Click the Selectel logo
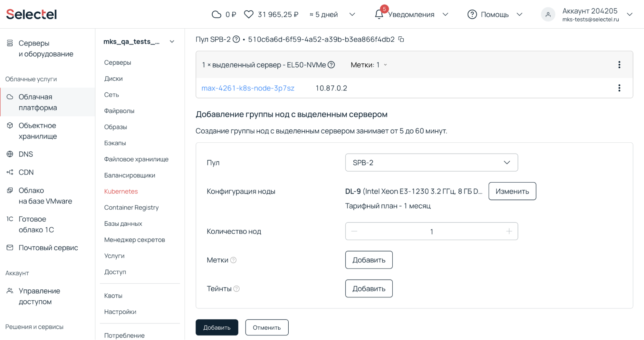Image resolution: width=644 pixels, height=340 pixels. tap(32, 14)
